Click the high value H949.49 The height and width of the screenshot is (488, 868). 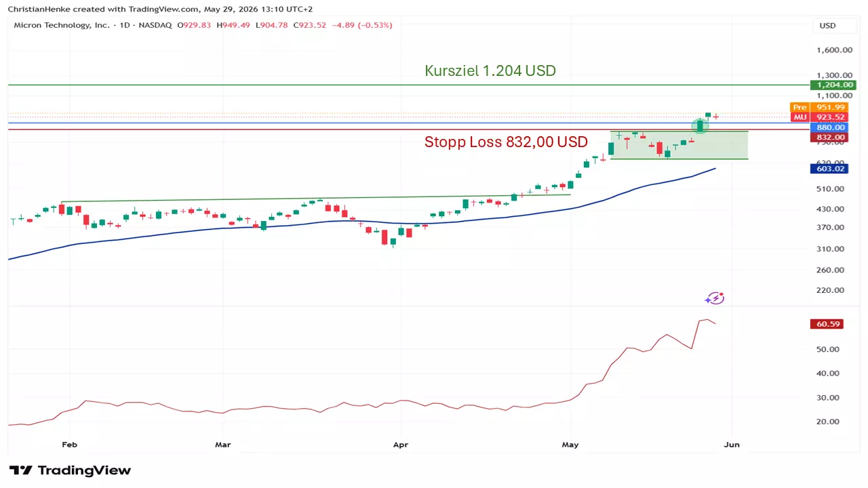pyautogui.click(x=233, y=25)
